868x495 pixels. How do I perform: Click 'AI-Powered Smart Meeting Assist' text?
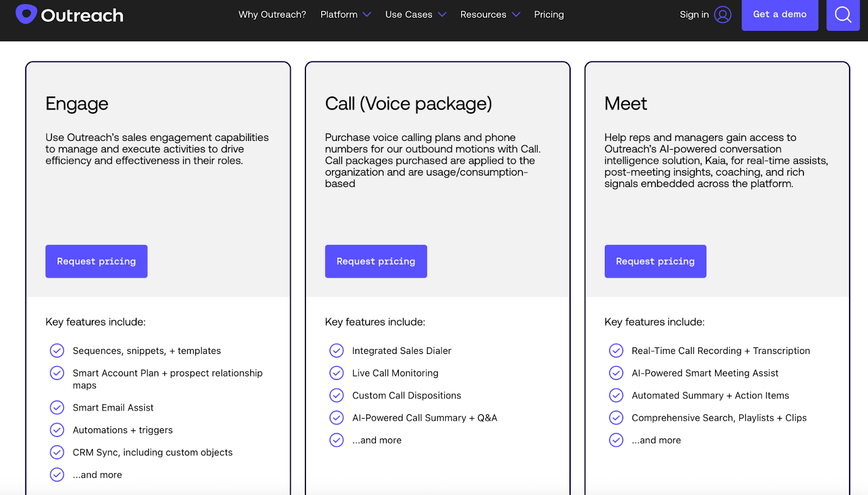tap(705, 373)
